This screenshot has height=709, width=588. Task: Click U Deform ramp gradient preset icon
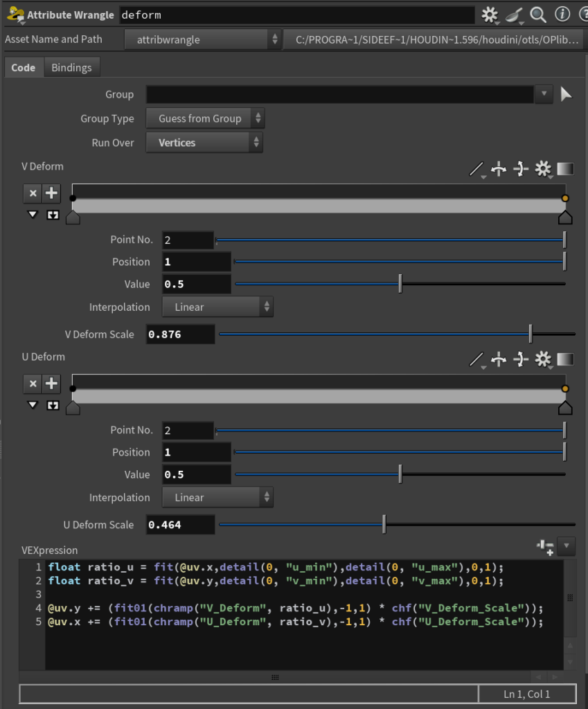pos(565,359)
